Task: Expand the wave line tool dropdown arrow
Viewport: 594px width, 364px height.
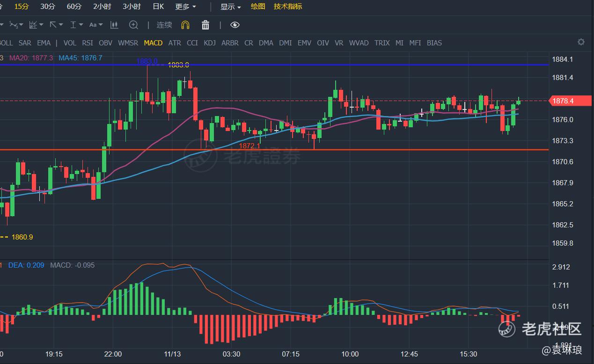Action: click(x=21, y=25)
